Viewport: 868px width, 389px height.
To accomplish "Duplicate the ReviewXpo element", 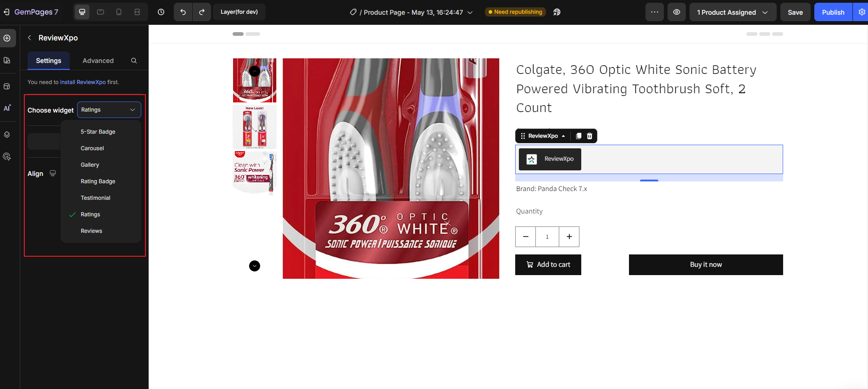I will coord(579,136).
